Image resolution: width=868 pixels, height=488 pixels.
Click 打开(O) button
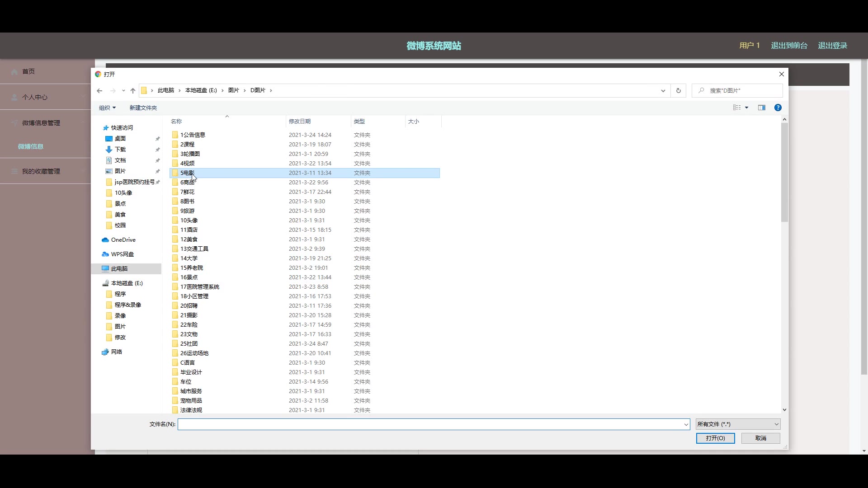click(x=715, y=438)
